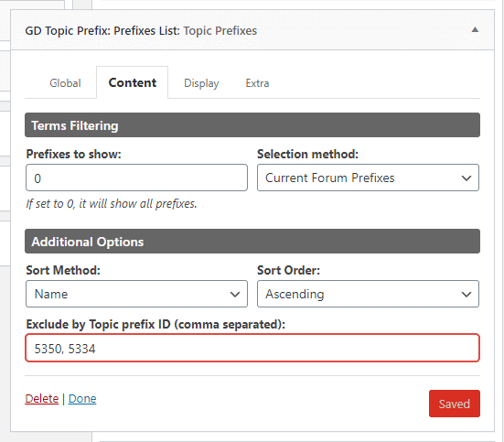Click the Additional Options section header

tap(252, 242)
